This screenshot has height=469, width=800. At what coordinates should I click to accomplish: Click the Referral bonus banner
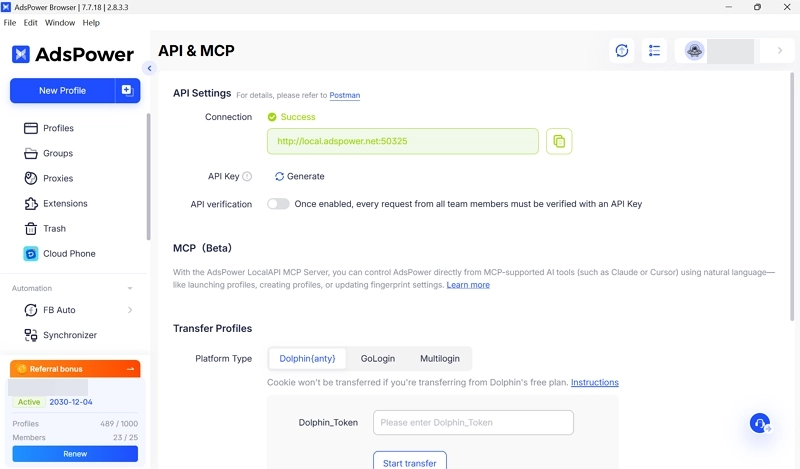[x=75, y=368]
